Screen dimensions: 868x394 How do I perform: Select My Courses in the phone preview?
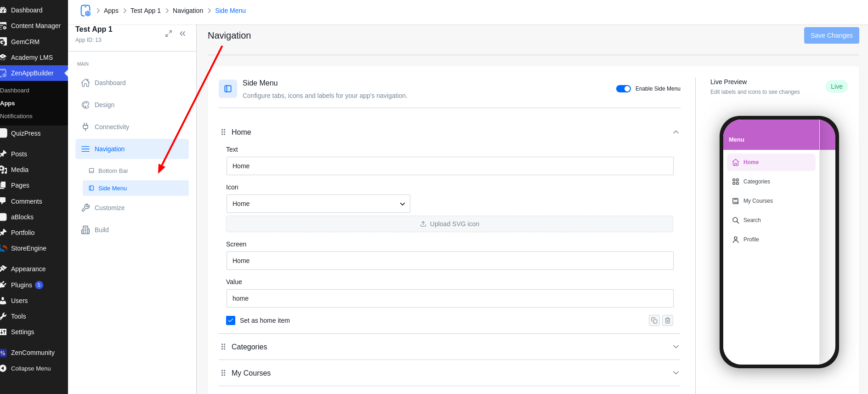[771, 201]
